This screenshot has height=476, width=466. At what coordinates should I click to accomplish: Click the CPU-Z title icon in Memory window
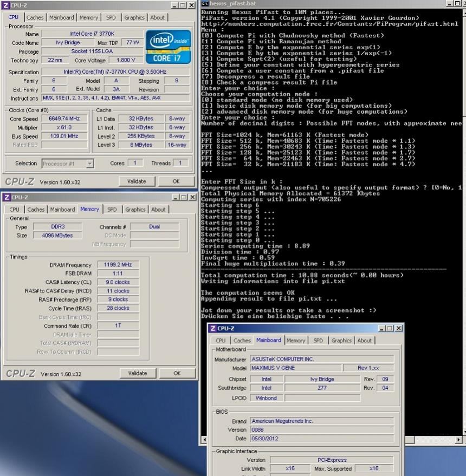click(x=7, y=197)
